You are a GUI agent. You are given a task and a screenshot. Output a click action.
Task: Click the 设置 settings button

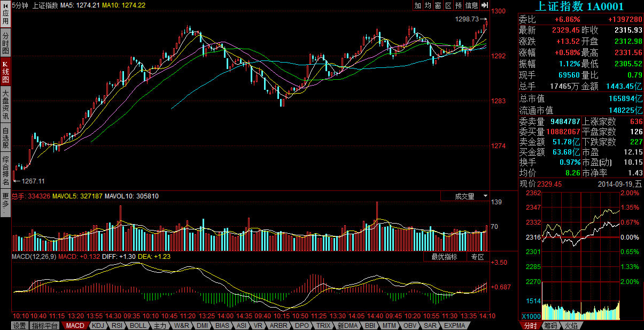tap(20, 325)
